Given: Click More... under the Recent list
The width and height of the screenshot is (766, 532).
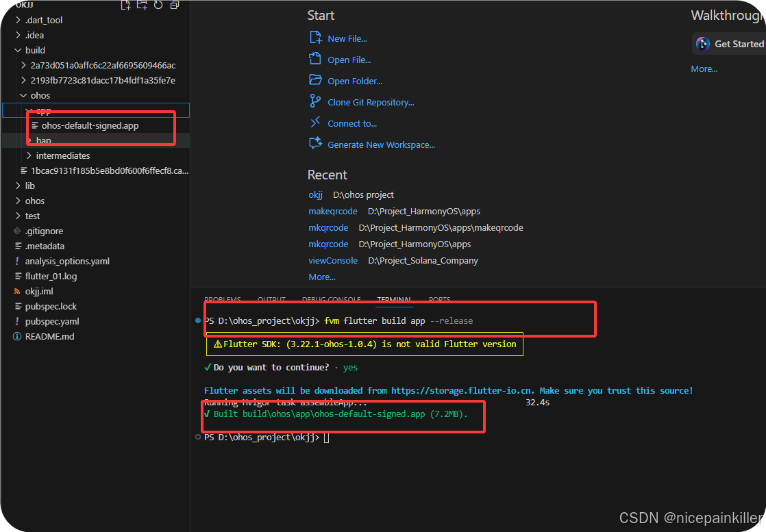Looking at the screenshot, I should (x=322, y=277).
